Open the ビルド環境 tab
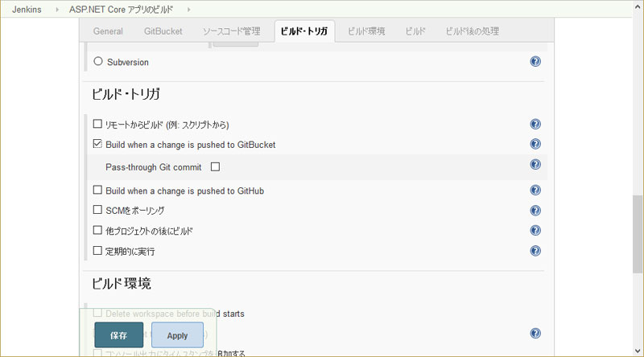Screen dimensions: 644x357 pos(366,31)
